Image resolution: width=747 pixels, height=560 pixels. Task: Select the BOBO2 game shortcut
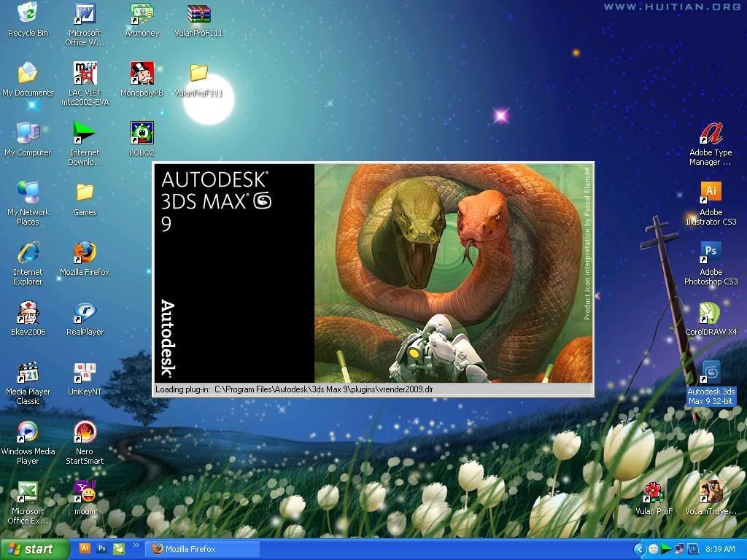pyautogui.click(x=142, y=139)
